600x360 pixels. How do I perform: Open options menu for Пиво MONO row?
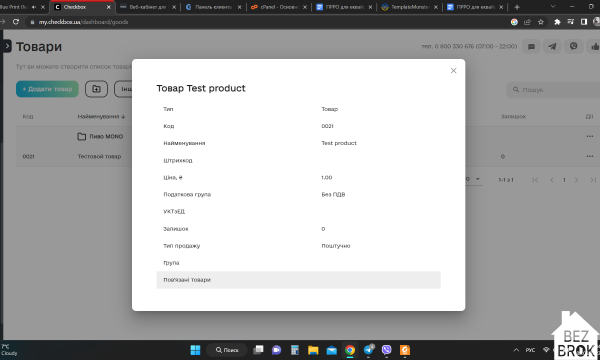[x=590, y=136]
